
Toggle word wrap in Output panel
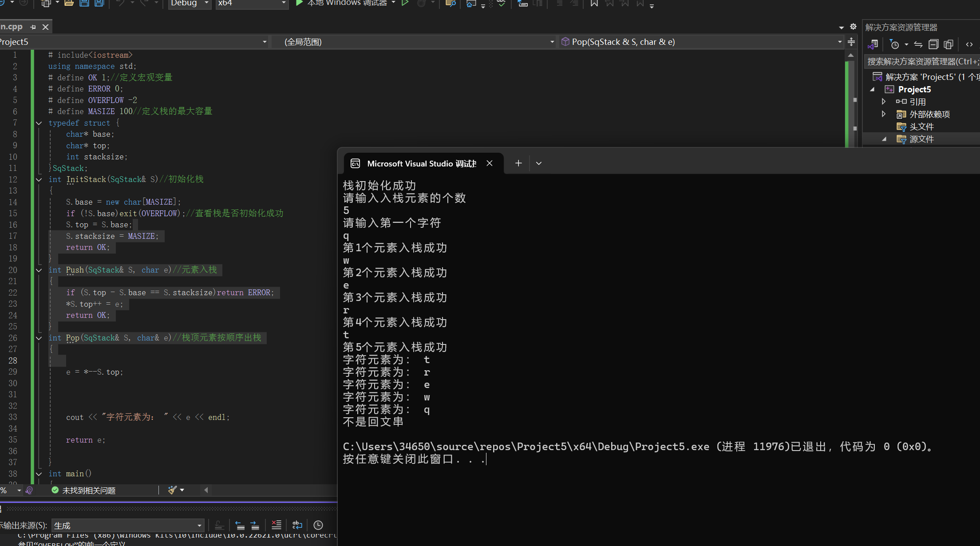pyautogui.click(x=297, y=525)
